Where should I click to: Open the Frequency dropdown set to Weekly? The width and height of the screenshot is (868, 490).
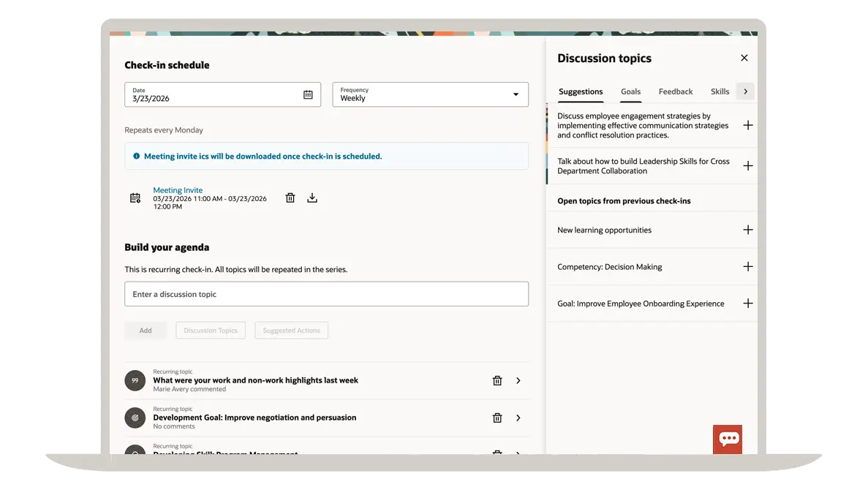click(x=430, y=94)
